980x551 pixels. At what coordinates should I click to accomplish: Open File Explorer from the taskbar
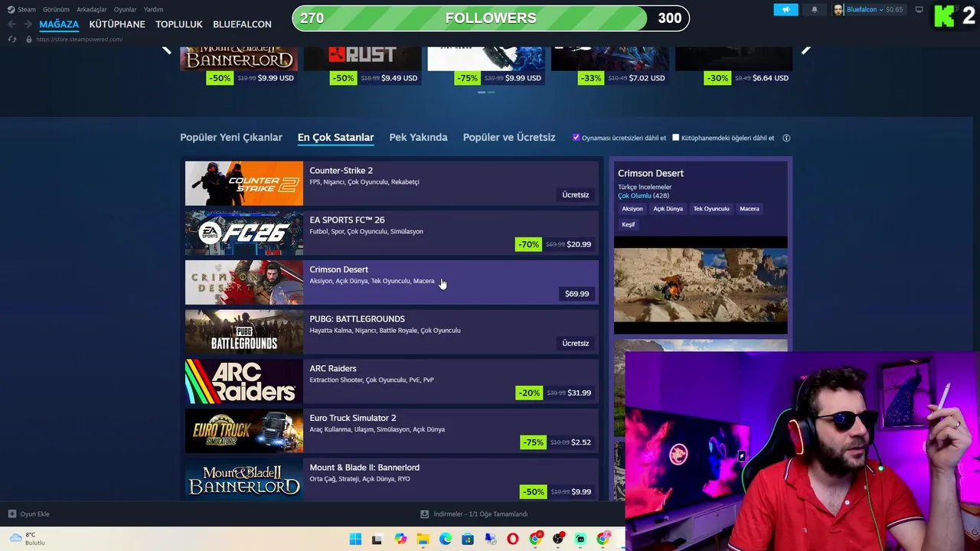click(x=423, y=540)
